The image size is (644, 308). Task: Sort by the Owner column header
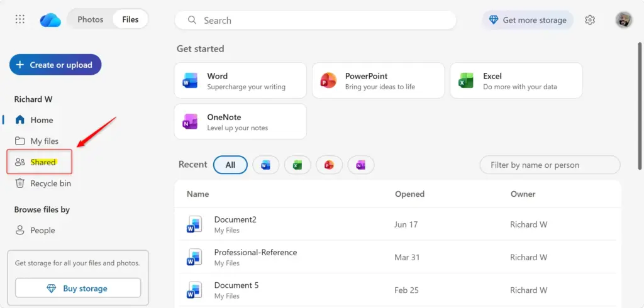coord(523,194)
